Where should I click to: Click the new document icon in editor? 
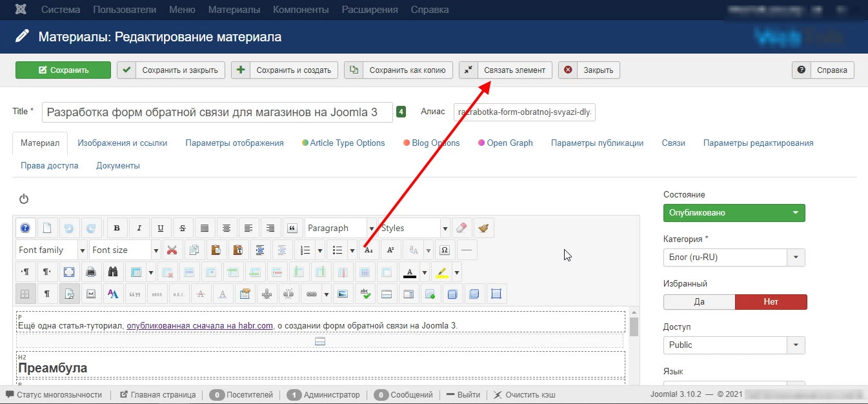[46, 228]
